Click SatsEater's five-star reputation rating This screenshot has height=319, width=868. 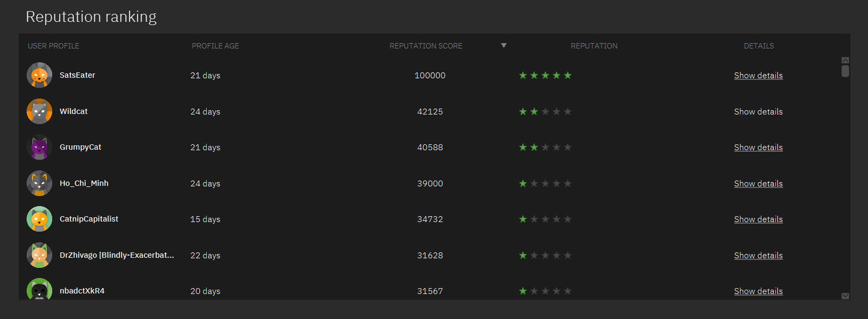point(545,75)
